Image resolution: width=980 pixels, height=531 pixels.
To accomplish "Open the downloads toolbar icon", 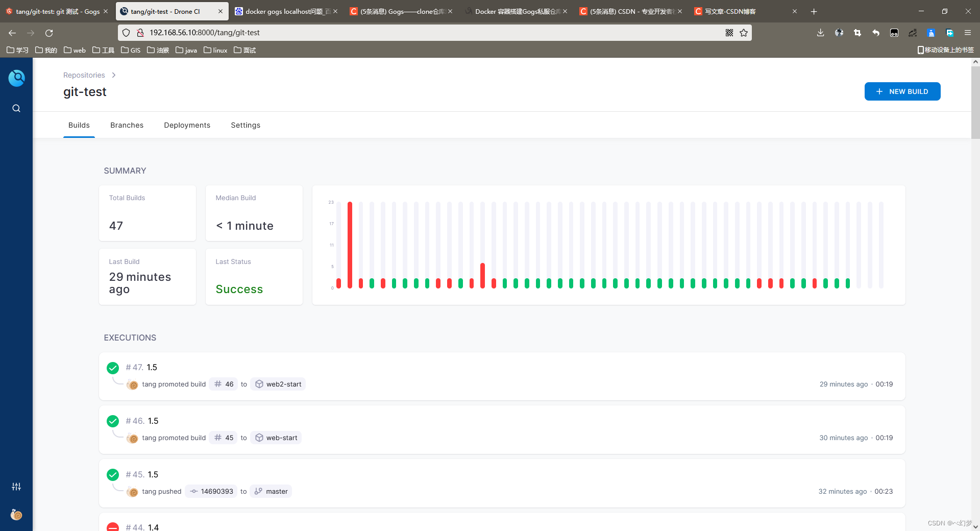I will (x=820, y=33).
